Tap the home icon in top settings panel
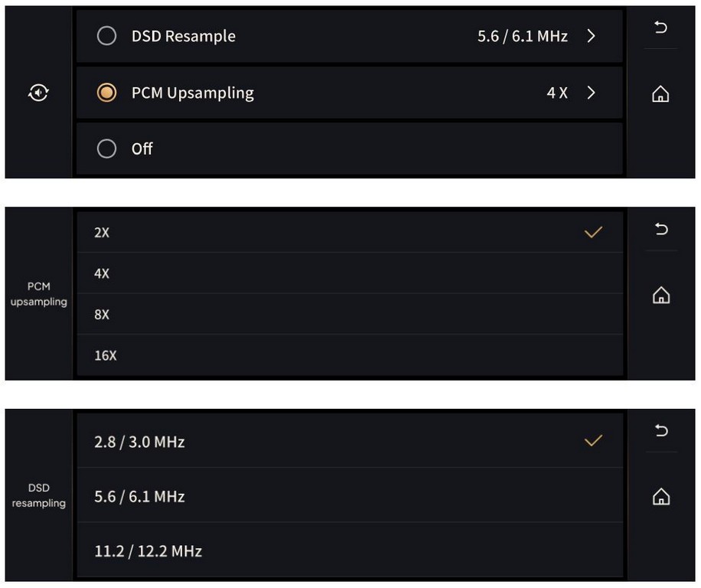Viewport: 701px width, 588px height. click(x=660, y=94)
